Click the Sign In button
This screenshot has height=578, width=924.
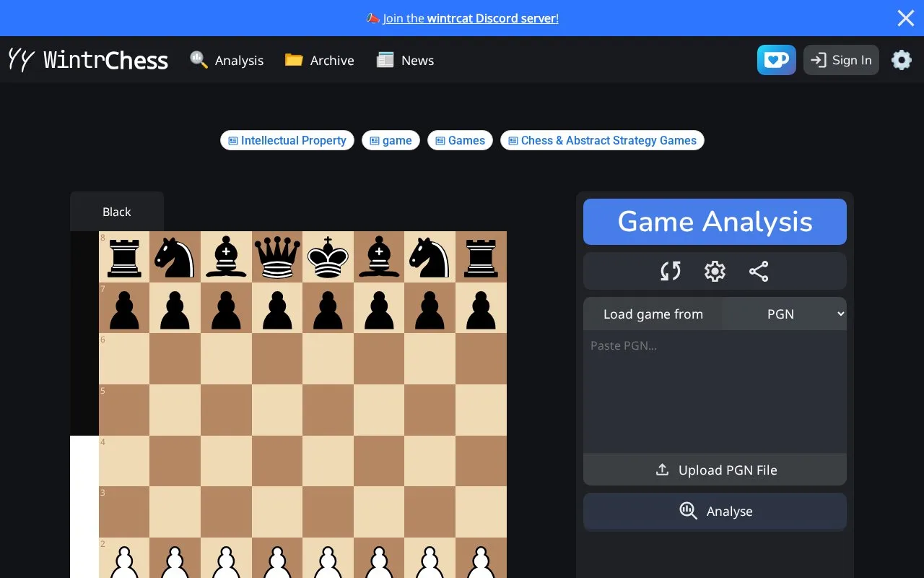click(841, 60)
